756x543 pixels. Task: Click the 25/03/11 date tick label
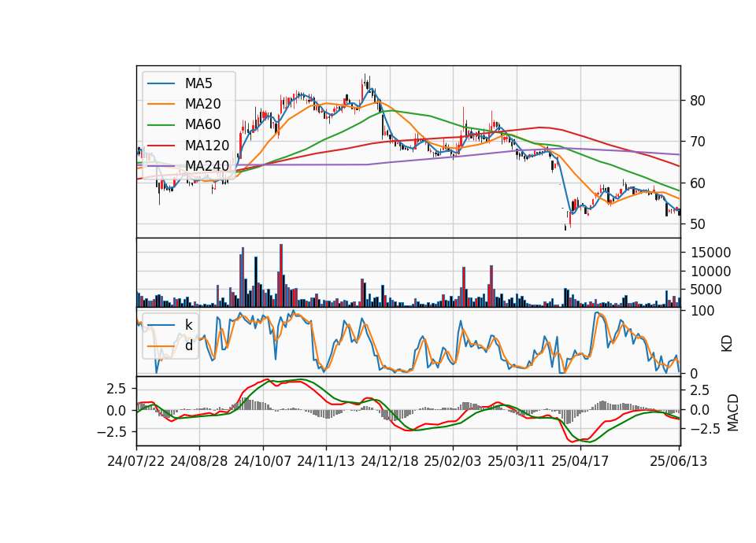[517, 461]
